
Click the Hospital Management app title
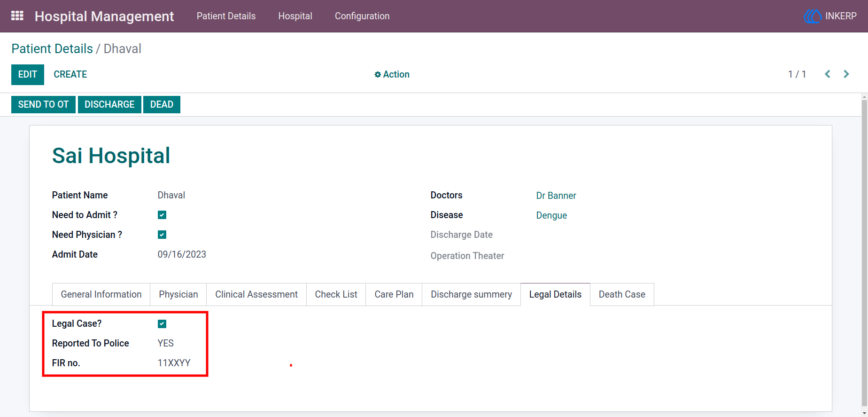[x=104, y=16]
